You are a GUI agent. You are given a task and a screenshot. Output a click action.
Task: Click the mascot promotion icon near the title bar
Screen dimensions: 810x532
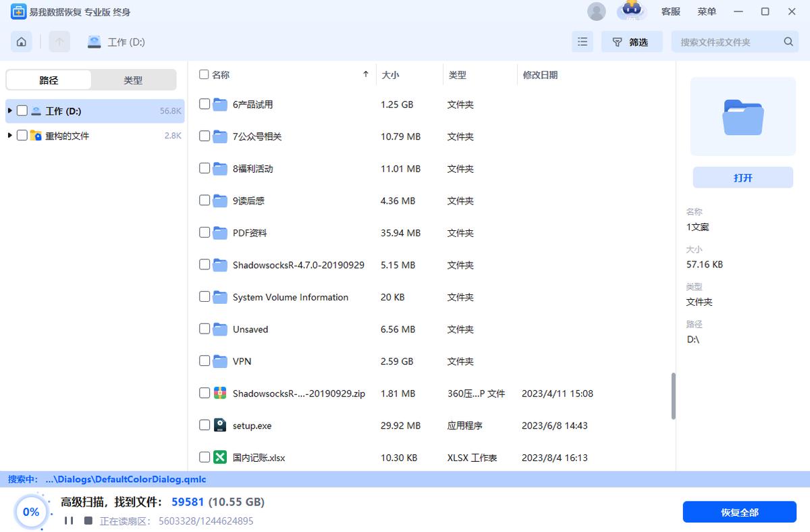(632, 11)
